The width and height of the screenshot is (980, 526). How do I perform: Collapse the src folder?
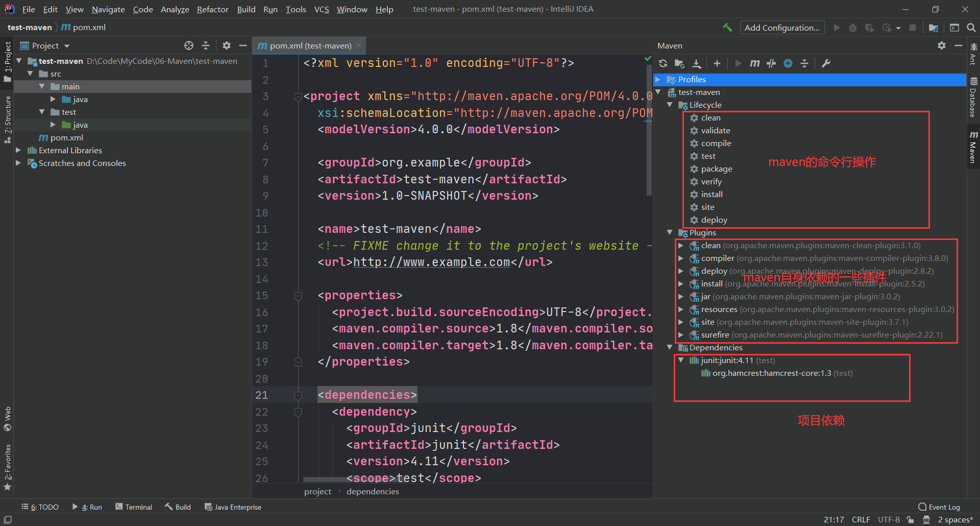coord(31,74)
